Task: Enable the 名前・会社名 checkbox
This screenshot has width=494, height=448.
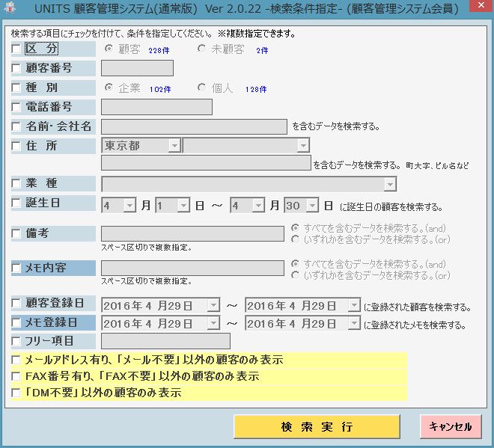Action: coord(16,126)
